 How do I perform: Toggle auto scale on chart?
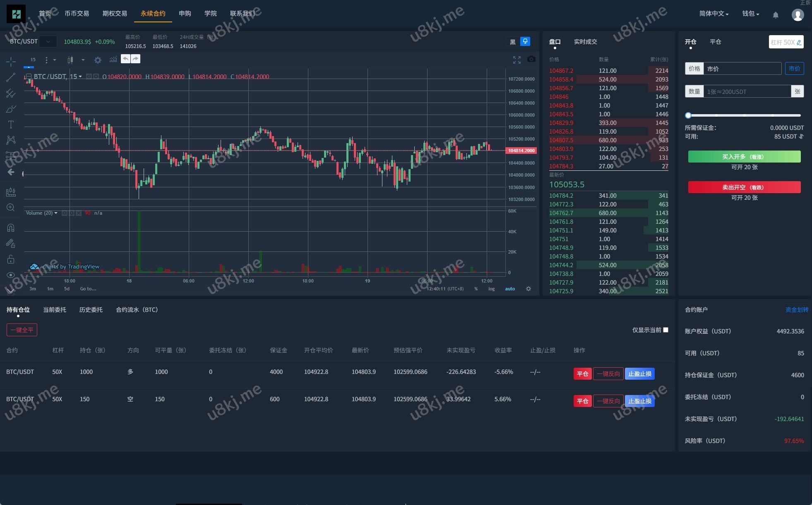click(x=510, y=289)
